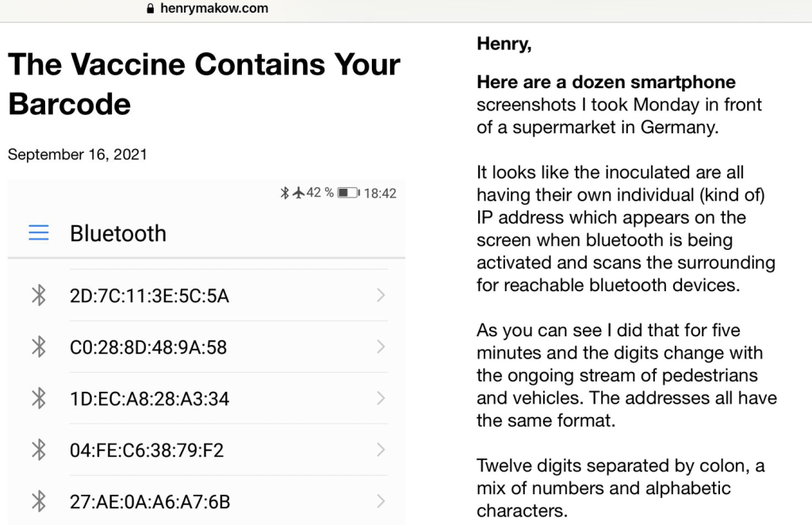
Task: Tap the battery icon in status bar
Action: tap(347, 193)
